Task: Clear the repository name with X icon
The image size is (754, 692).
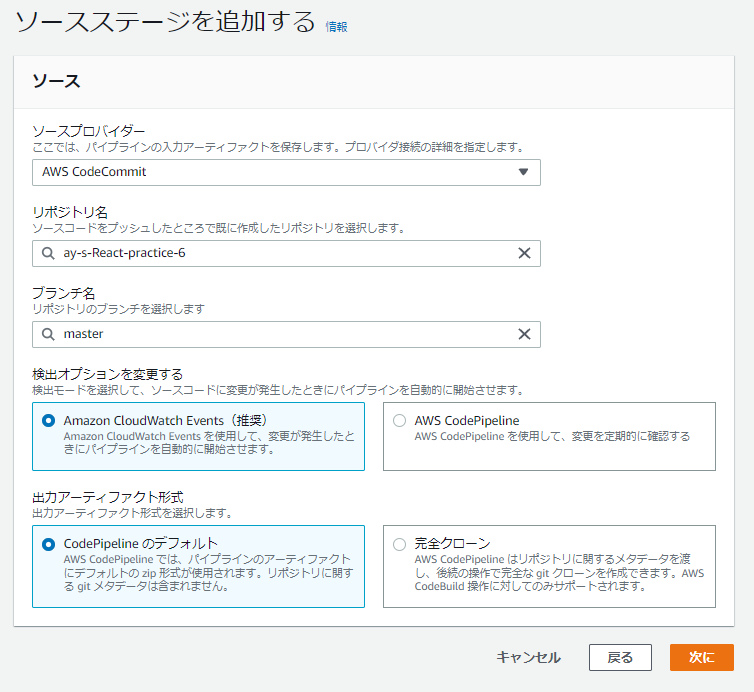Action: point(524,253)
